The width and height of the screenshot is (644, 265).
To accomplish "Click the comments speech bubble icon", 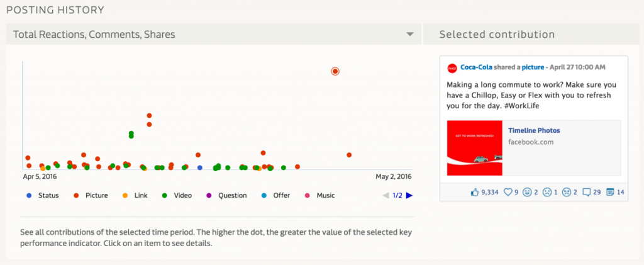I will pyautogui.click(x=586, y=192).
